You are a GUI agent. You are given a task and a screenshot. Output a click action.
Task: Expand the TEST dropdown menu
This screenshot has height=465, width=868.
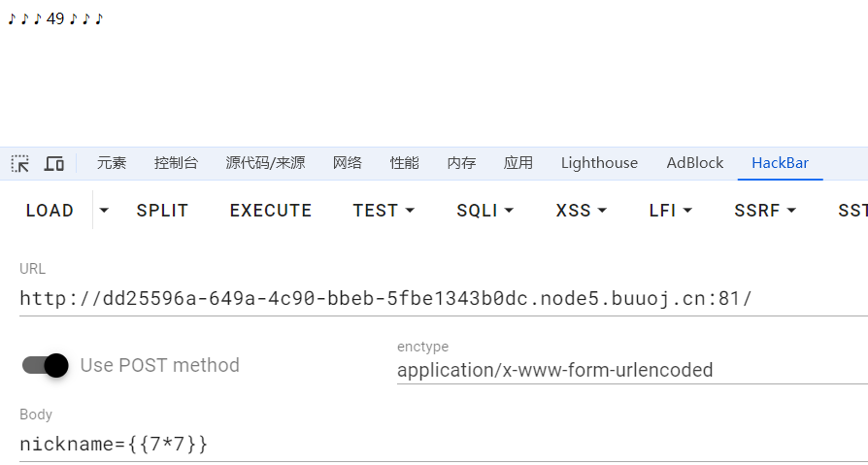coord(384,211)
